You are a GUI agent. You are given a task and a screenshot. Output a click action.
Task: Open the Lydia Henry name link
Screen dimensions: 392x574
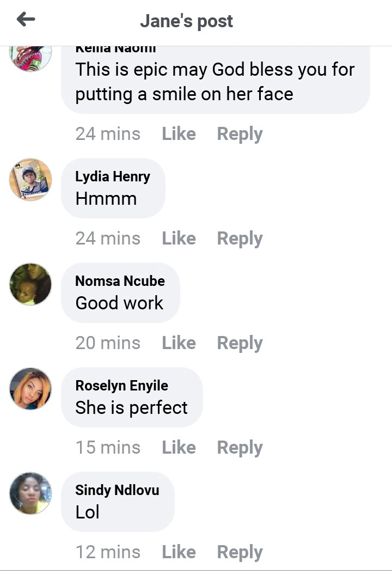(x=113, y=176)
